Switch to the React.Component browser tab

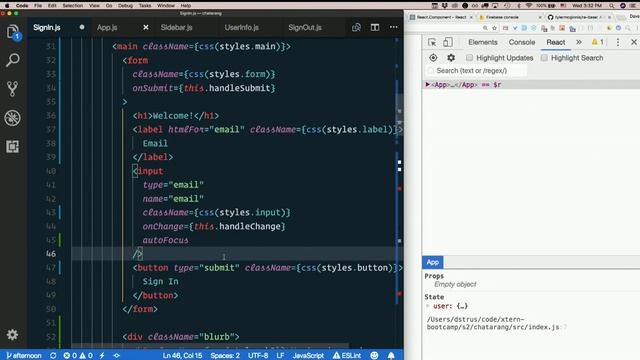(440, 17)
